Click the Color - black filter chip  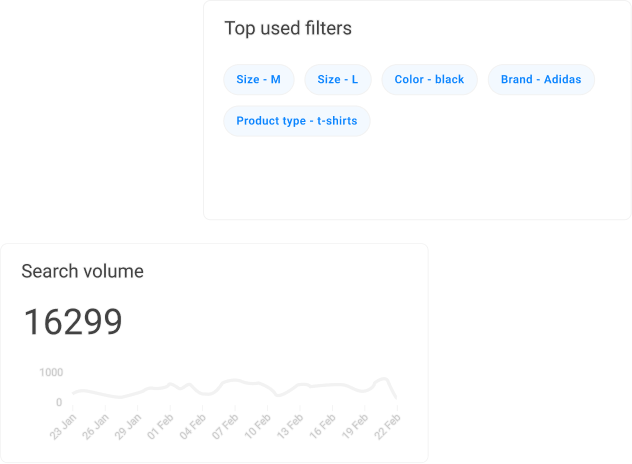(429, 79)
